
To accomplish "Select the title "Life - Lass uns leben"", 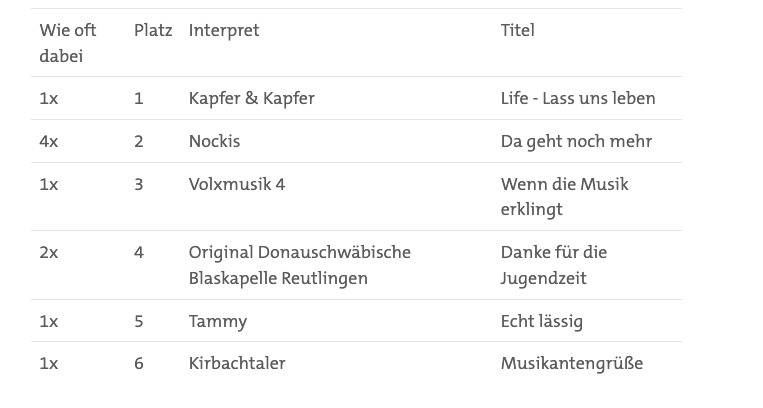I will (577, 98).
